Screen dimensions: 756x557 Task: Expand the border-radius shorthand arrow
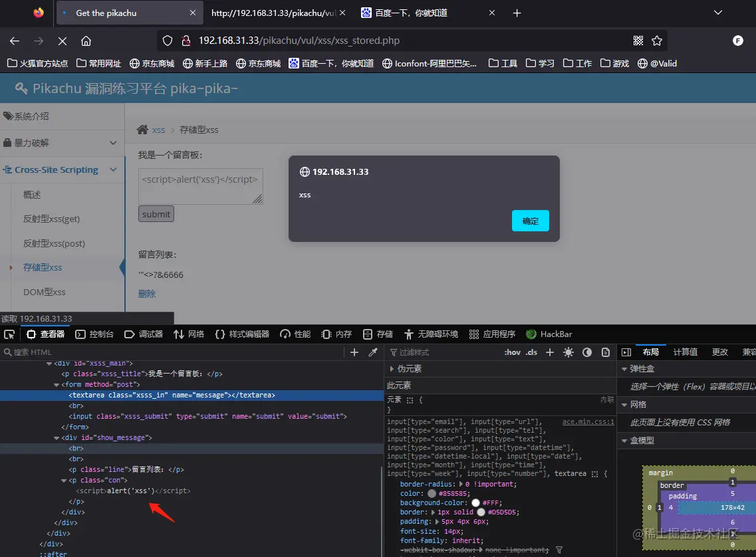click(461, 485)
